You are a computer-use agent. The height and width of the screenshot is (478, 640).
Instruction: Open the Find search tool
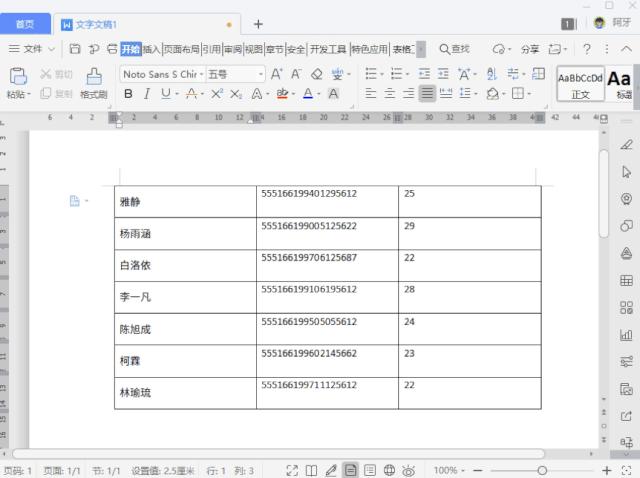pos(454,49)
